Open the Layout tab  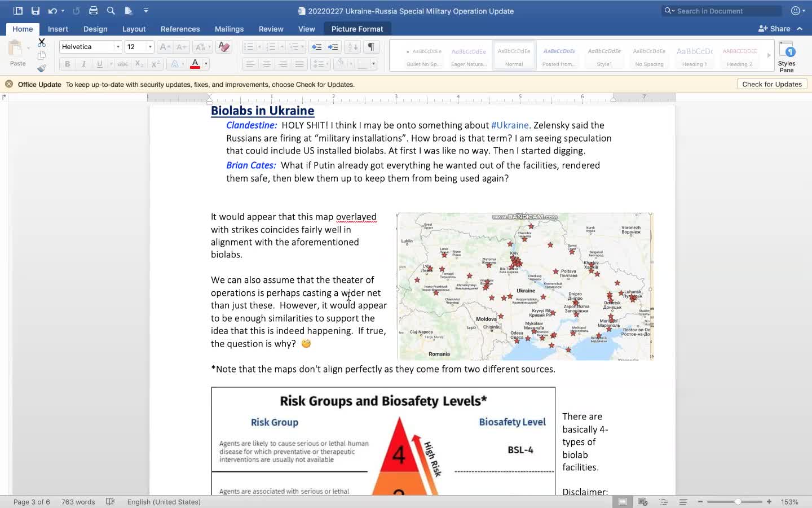click(x=134, y=29)
